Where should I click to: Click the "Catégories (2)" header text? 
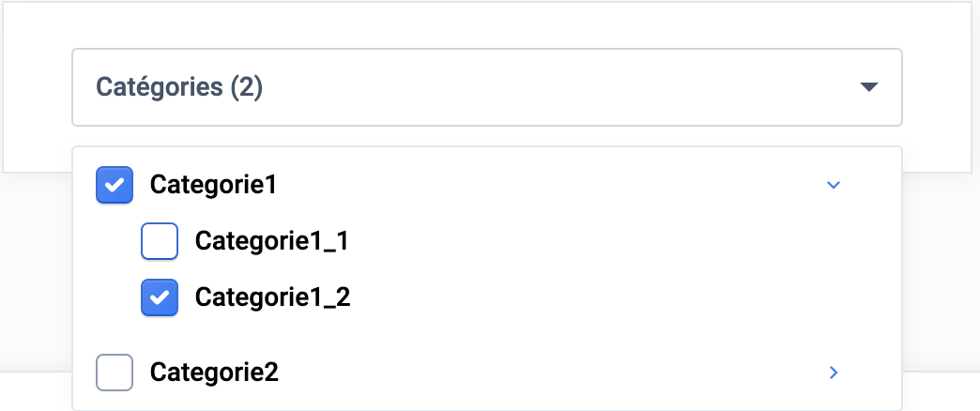[x=179, y=87]
